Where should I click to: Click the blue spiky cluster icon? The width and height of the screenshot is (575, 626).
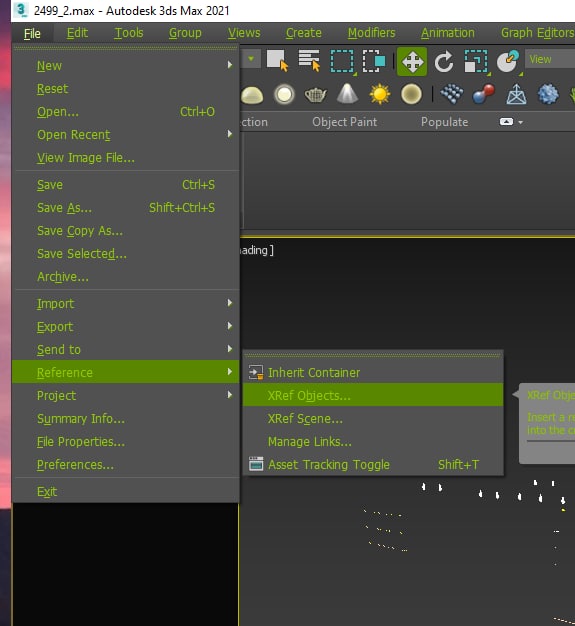548,94
